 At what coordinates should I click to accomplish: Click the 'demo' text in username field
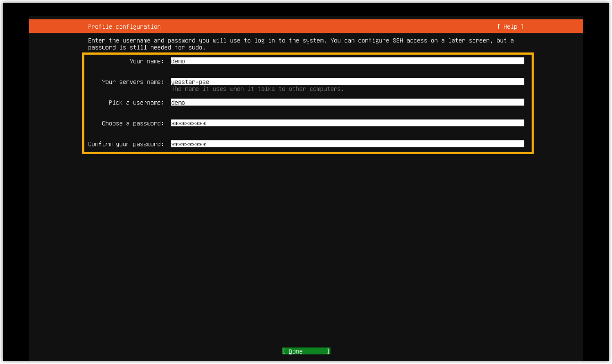click(178, 103)
